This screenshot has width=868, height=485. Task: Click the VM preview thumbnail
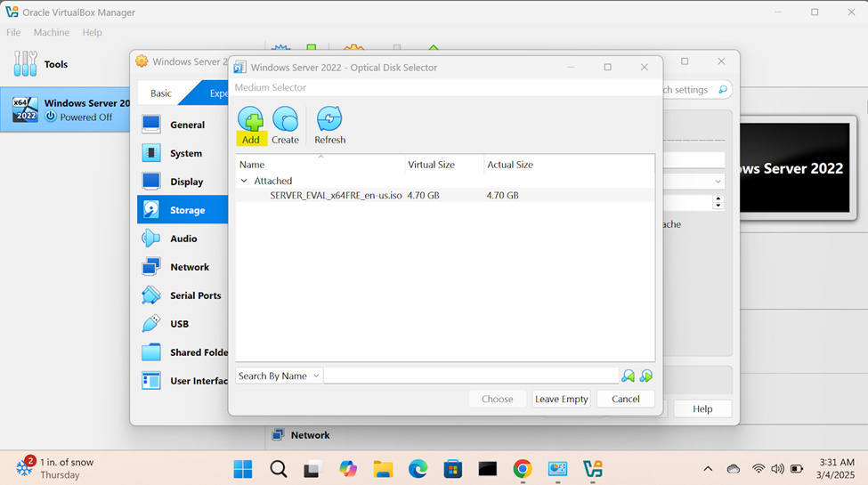796,168
